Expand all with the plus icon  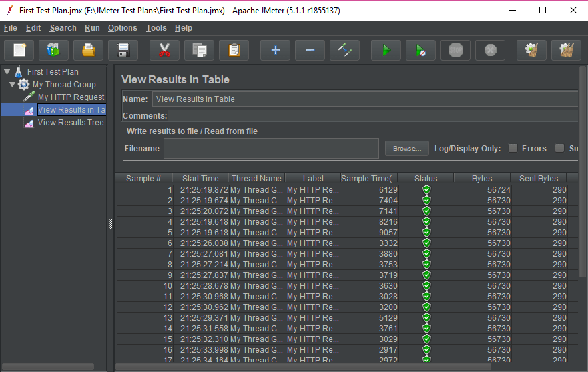click(x=275, y=50)
